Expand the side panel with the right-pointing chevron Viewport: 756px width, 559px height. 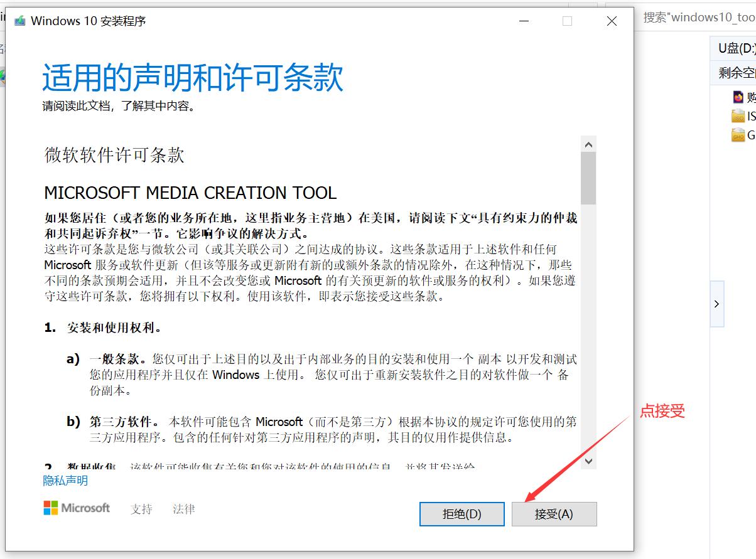coord(716,304)
